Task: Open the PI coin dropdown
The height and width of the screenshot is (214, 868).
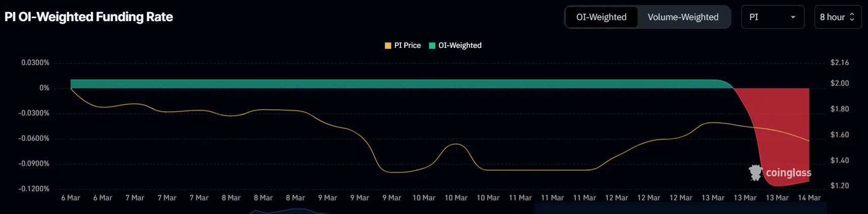Action: (773, 17)
